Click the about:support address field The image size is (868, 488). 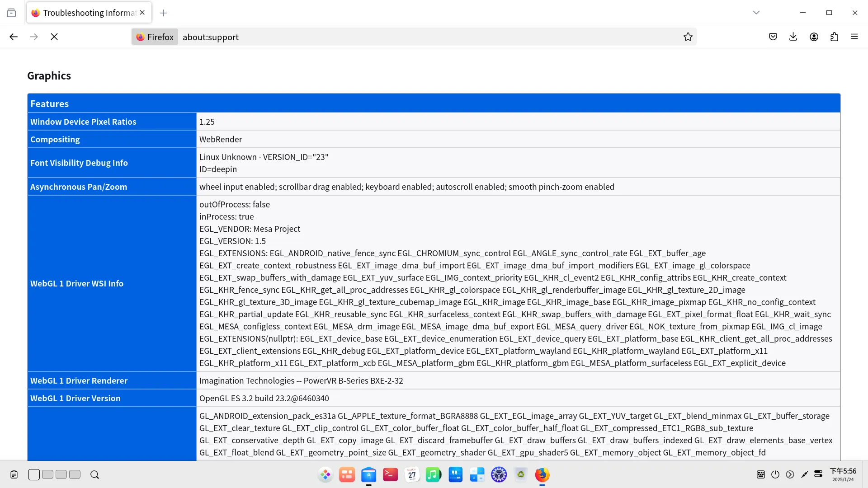coord(407,37)
